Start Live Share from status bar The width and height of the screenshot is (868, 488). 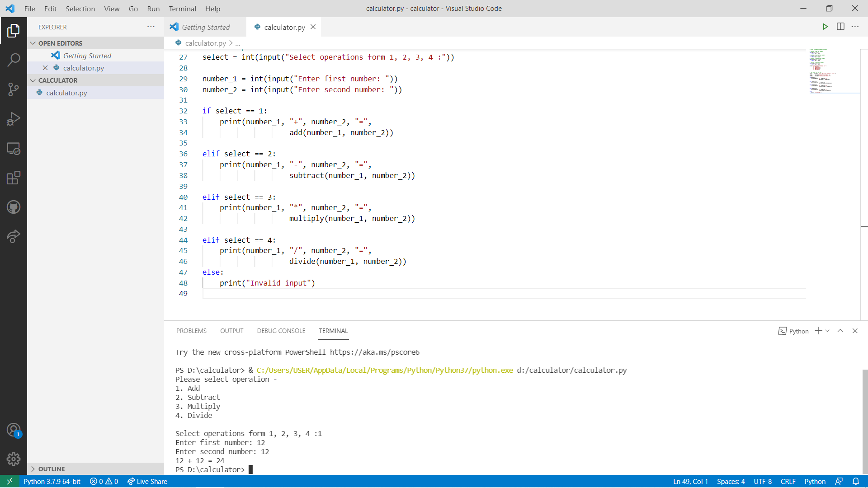coord(147,481)
